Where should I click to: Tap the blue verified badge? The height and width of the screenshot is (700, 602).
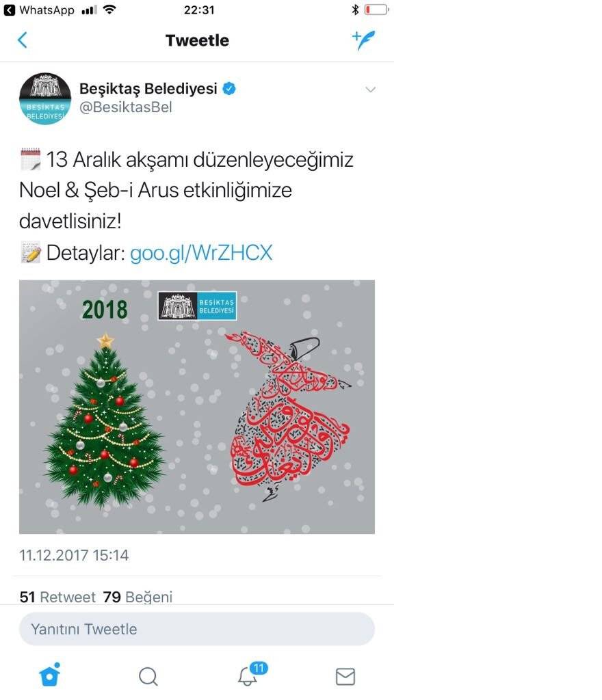point(229,88)
